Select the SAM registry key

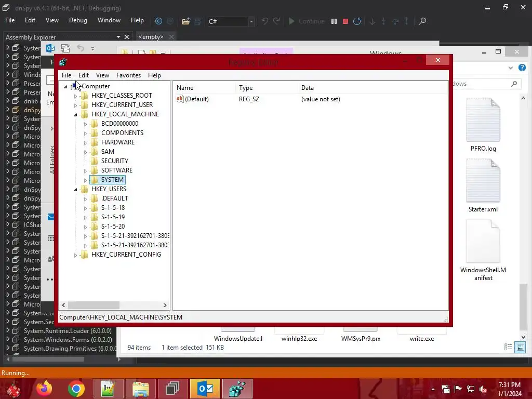108,152
